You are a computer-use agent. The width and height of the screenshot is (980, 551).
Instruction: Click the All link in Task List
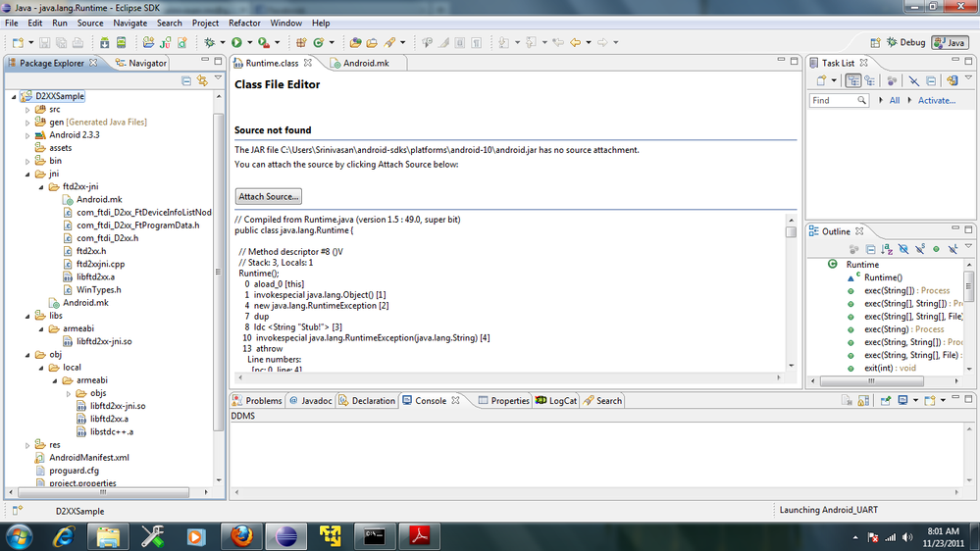[895, 101]
